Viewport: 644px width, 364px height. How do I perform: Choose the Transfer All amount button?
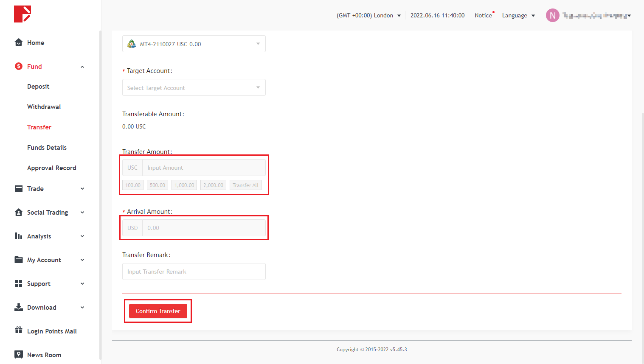pos(245,185)
